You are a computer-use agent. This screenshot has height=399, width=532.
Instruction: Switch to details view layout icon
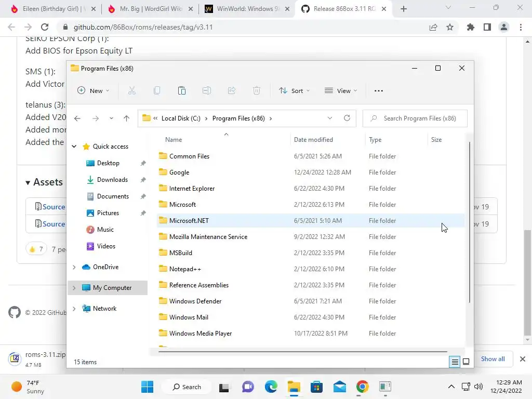coord(455,362)
